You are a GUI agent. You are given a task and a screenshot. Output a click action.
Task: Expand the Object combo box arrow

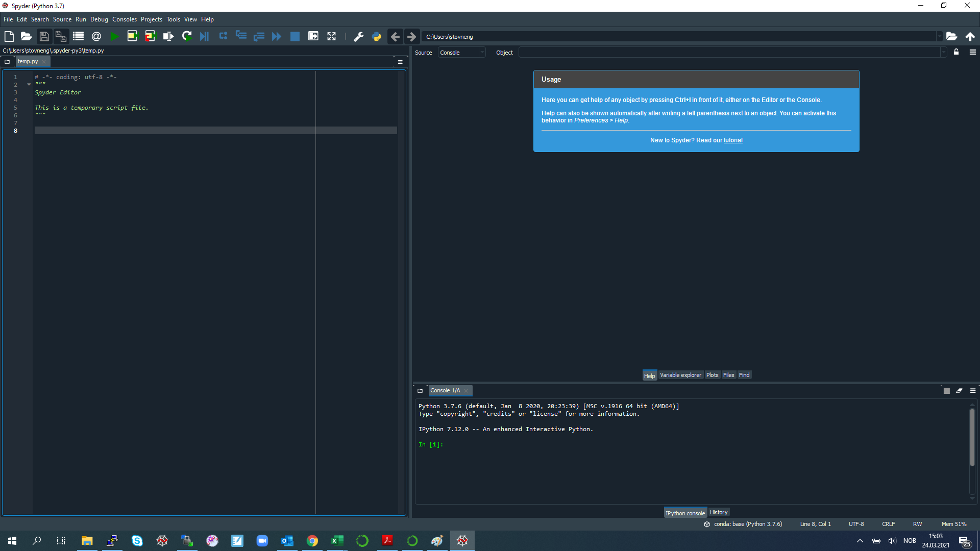(943, 53)
